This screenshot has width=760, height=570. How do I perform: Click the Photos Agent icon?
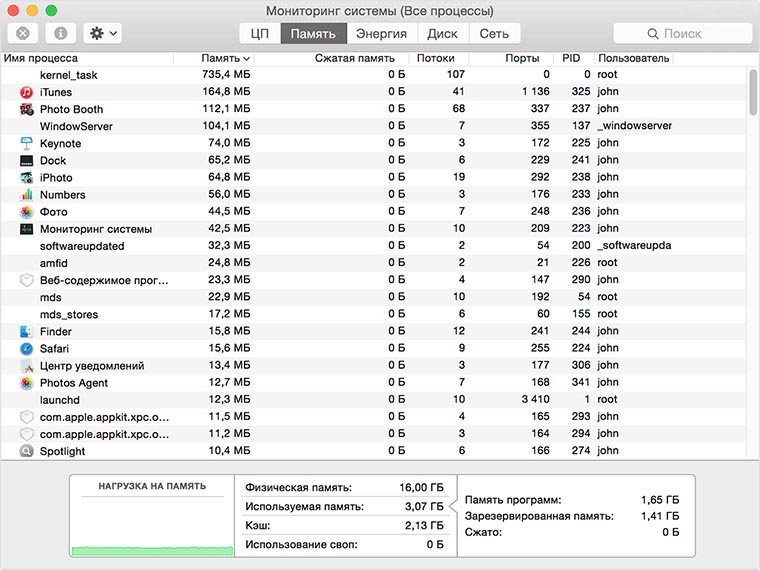(27, 383)
